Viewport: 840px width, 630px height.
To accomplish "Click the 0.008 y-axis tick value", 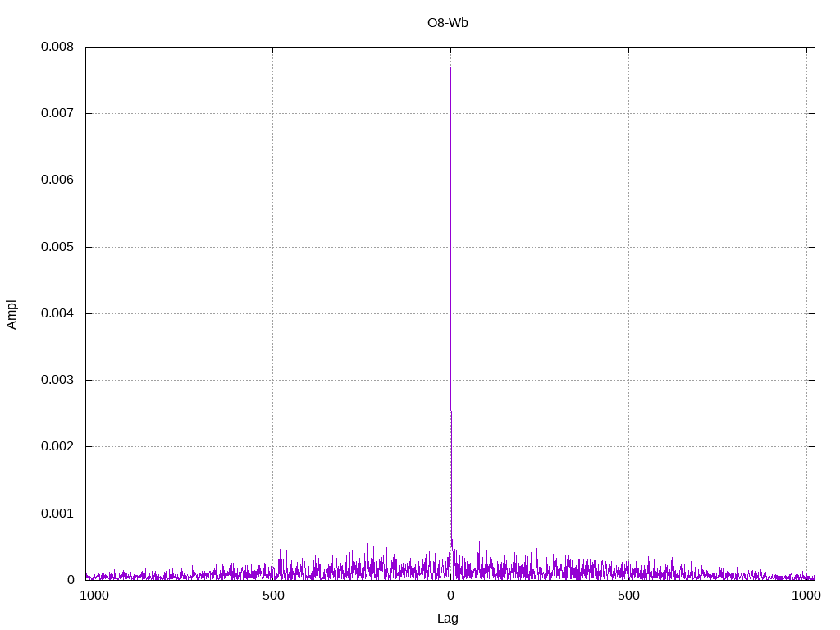I will (x=57, y=47).
